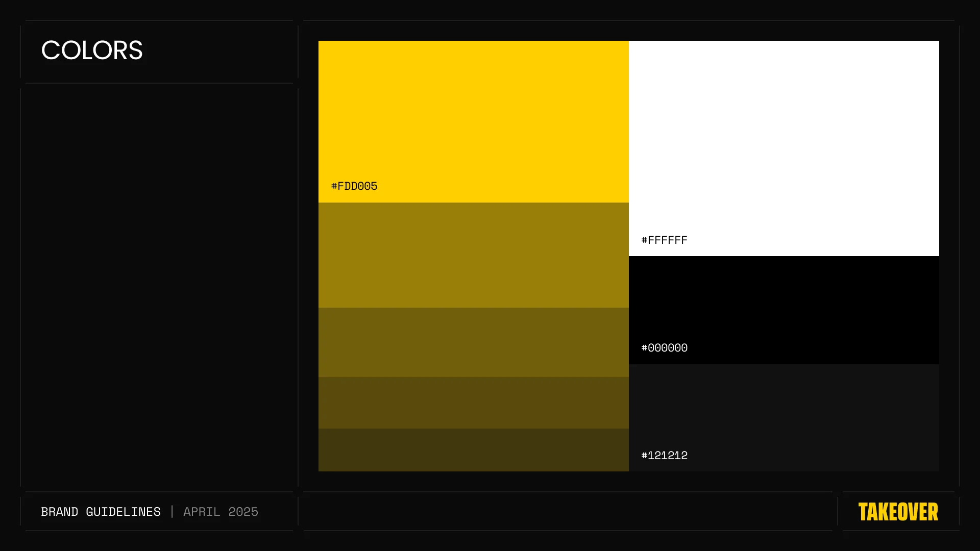Image resolution: width=980 pixels, height=551 pixels.
Task: Click the bright yellow #FDD005 swatch
Action: pyautogui.click(x=474, y=121)
